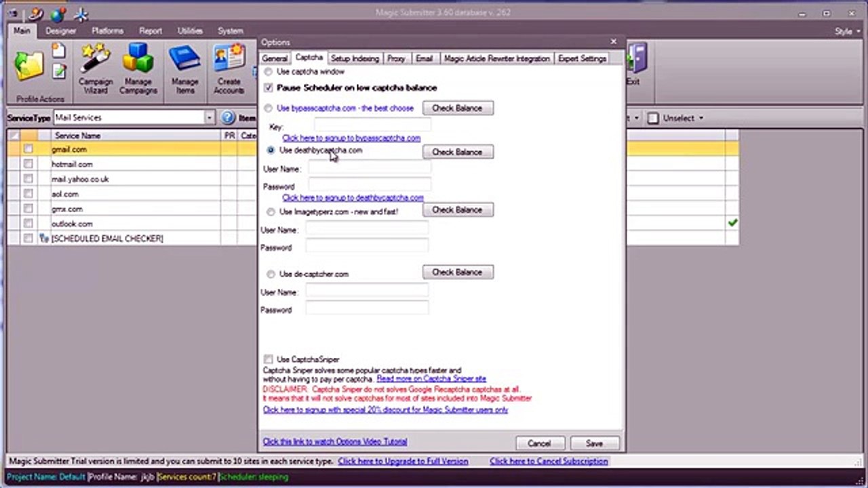Expand the Unselect dropdown arrow
This screenshot has width=868, height=488.
pyautogui.click(x=701, y=118)
